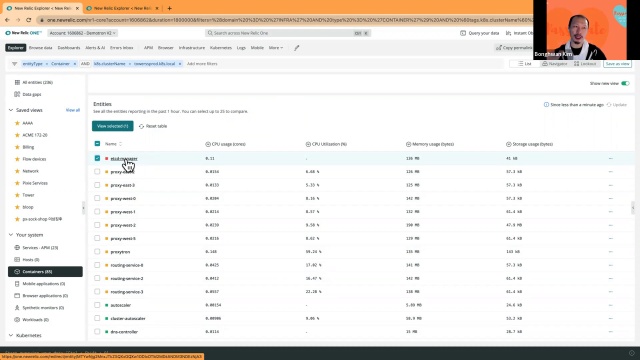Open row actions menu for proxytron row
The width and height of the screenshot is (640, 360).
[x=611, y=252]
